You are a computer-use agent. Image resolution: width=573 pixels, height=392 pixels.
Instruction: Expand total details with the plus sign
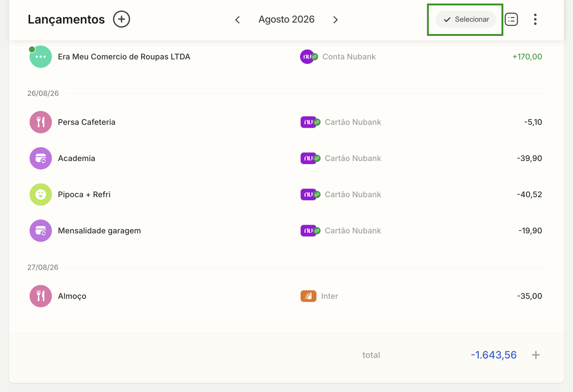[536, 355]
